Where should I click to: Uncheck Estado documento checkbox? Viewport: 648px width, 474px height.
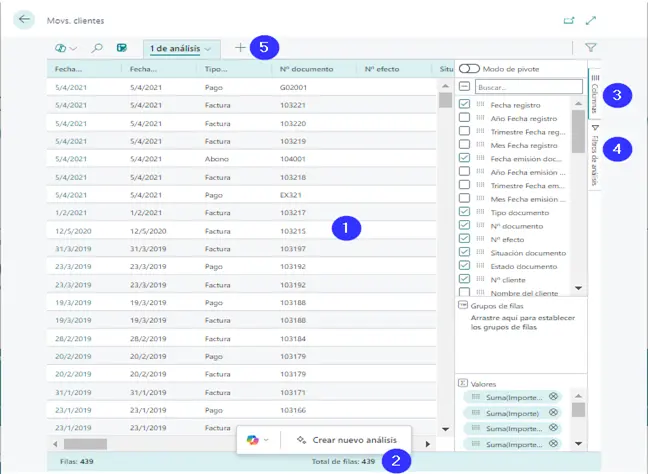465,265
